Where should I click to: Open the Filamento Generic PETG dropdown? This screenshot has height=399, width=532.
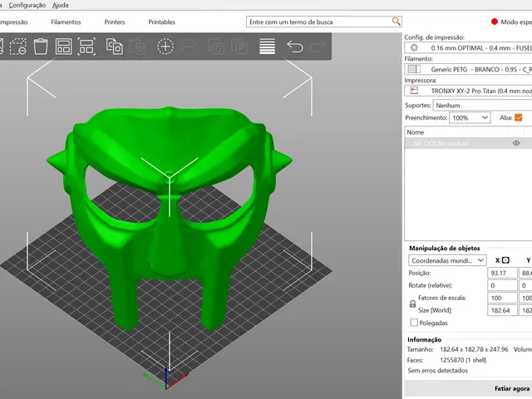pyautogui.click(x=468, y=69)
